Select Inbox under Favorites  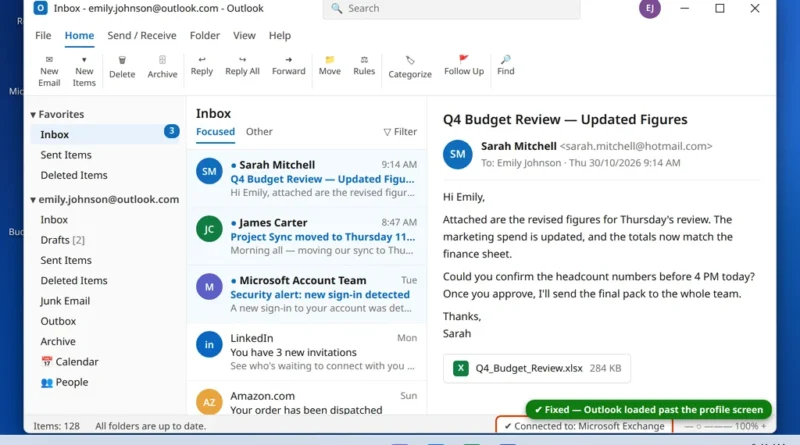coord(105,134)
